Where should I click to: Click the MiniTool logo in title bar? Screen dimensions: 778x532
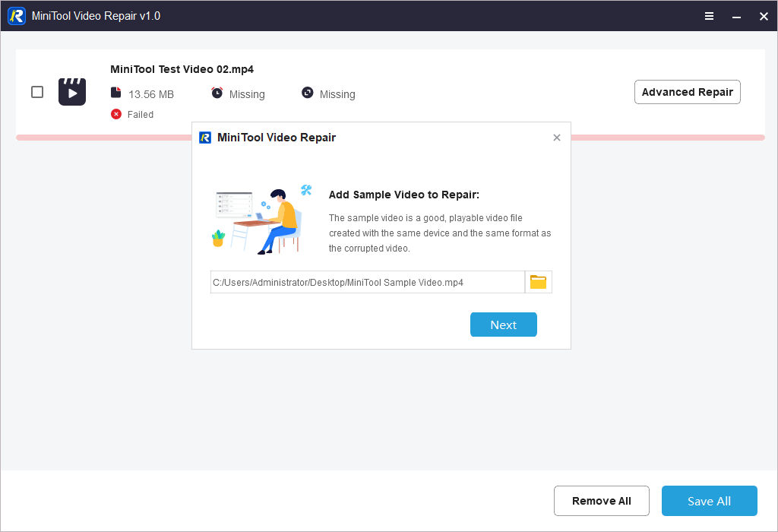point(17,16)
